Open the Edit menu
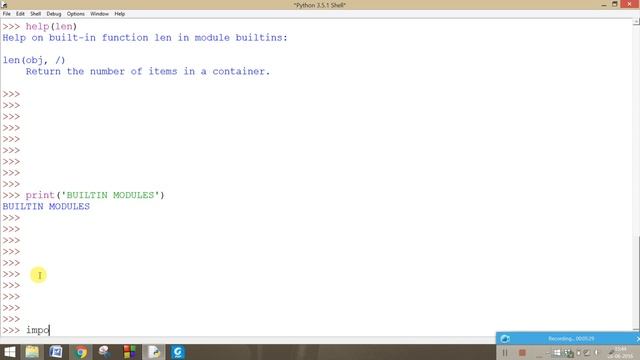The width and height of the screenshot is (640, 360). (x=20, y=14)
